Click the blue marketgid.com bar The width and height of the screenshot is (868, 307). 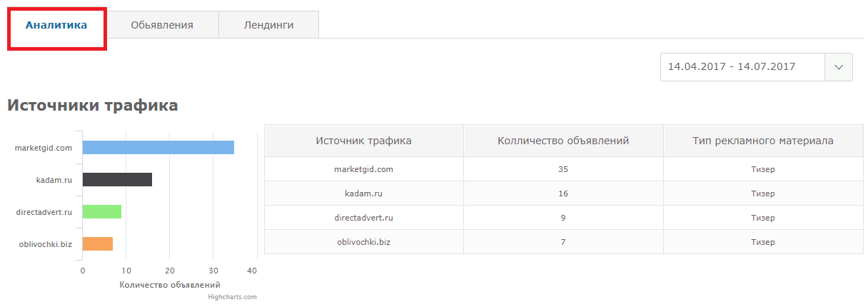[158, 148]
